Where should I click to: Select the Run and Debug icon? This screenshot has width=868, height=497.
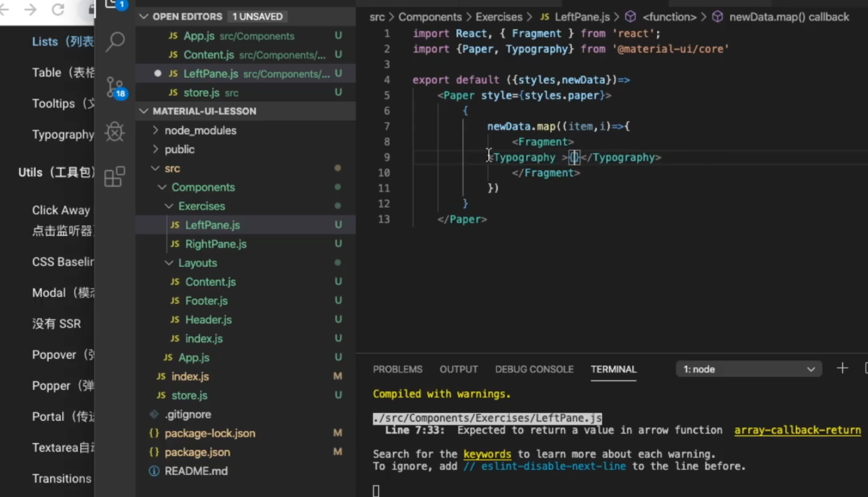point(114,132)
